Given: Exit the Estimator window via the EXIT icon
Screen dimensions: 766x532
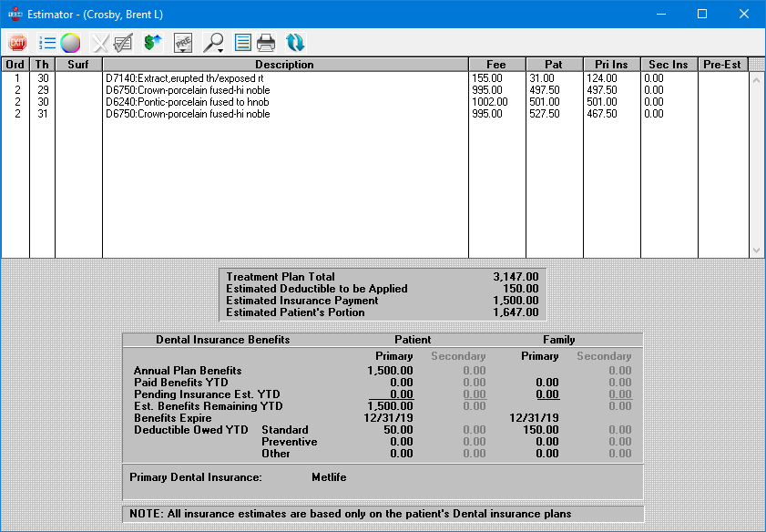Looking at the screenshot, I should (x=17, y=41).
